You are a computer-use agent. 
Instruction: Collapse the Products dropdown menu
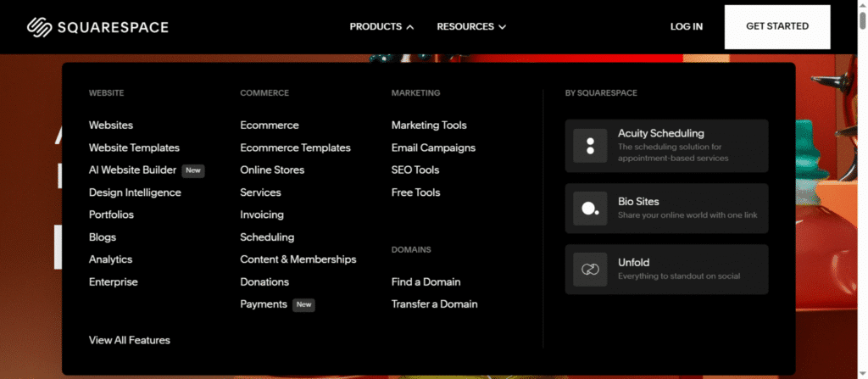click(381, 26)
